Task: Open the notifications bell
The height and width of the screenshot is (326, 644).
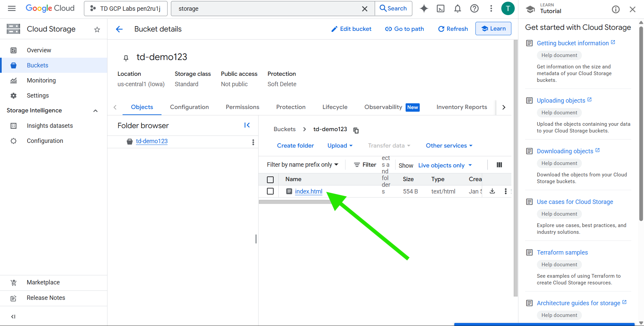Action: coord(457,9)
